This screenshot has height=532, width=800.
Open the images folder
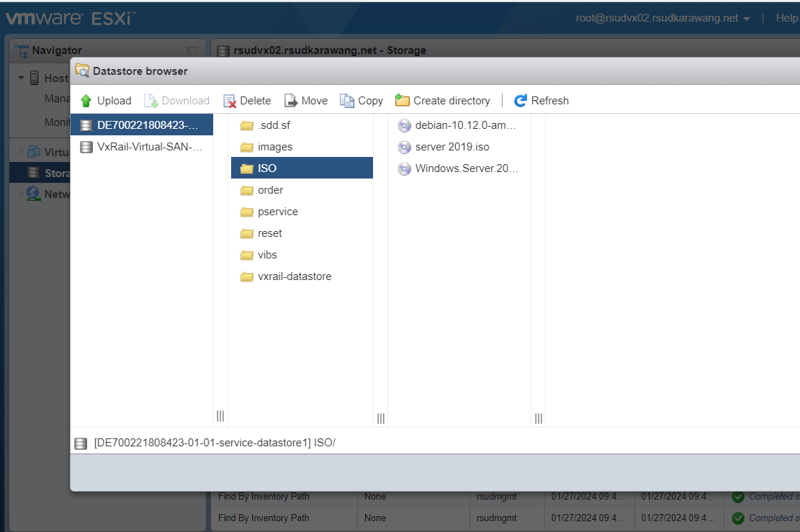274,147
